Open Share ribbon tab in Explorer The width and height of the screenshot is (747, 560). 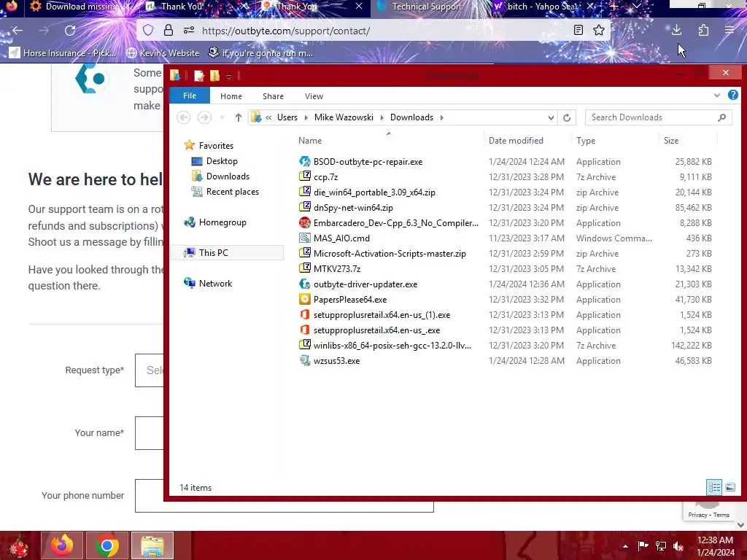[x=273, y=96]
